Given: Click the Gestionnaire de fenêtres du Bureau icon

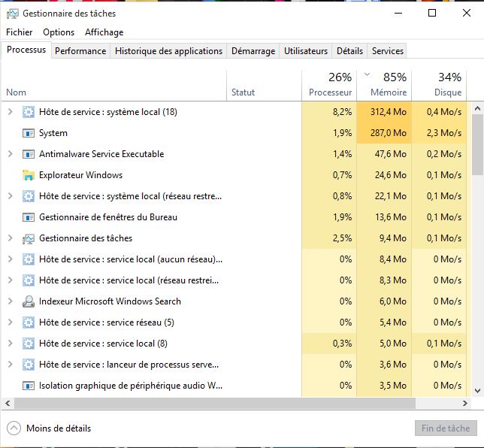Looking at the screenshot, I should tap(29, 217).
